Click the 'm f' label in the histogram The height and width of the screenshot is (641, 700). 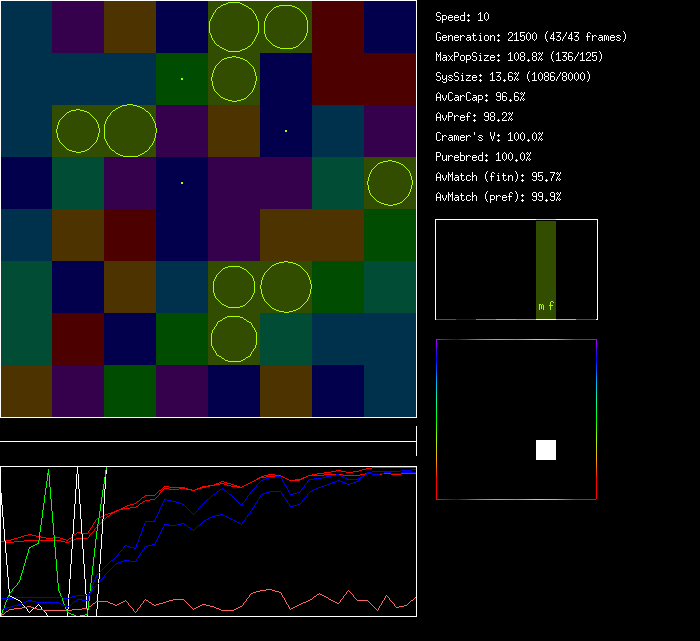pyautogui.click(x=546, y=306)
